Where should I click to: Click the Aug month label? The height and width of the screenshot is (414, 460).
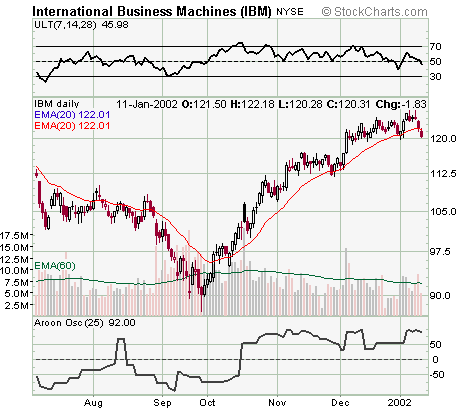pos(93,403)
